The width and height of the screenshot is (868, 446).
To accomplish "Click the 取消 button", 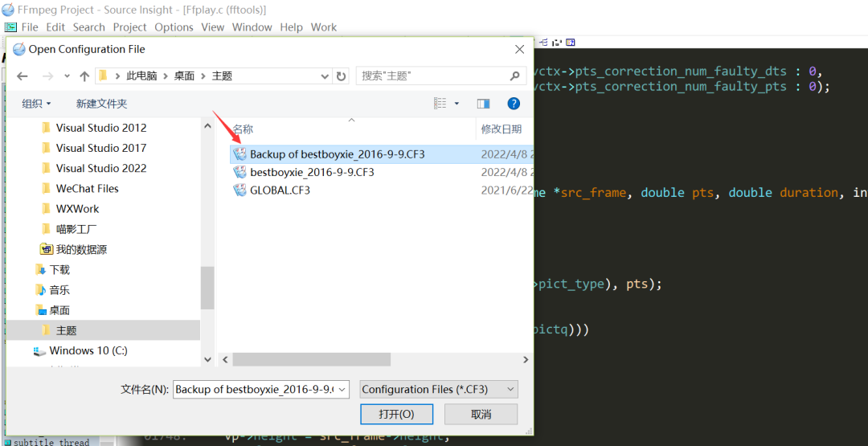I will click(481, 415).
